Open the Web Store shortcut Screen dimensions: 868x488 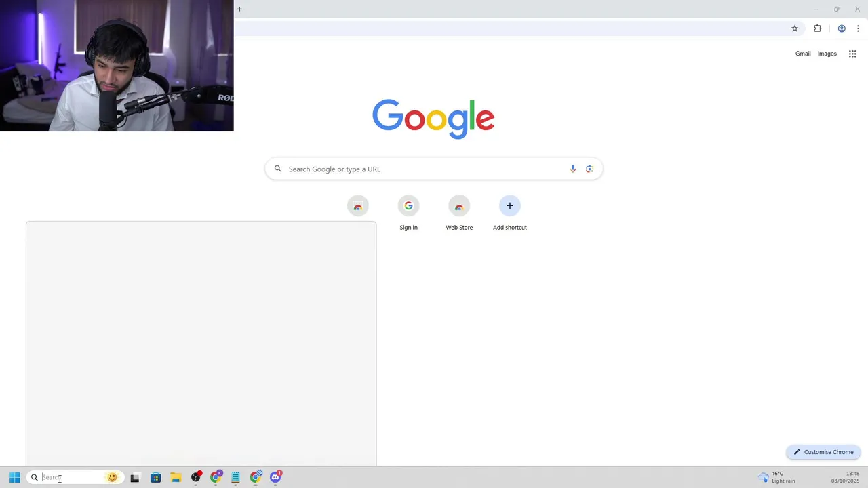(459, 213)
